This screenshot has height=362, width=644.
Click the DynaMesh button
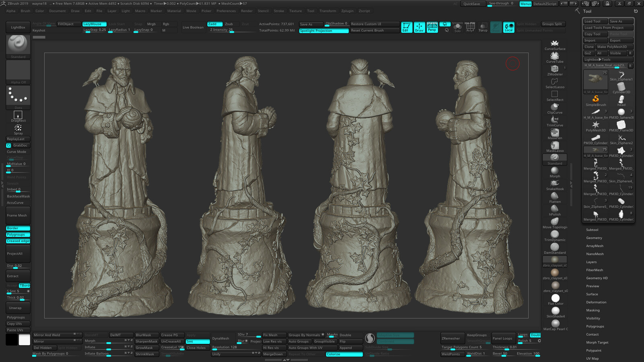coord(221,338)
